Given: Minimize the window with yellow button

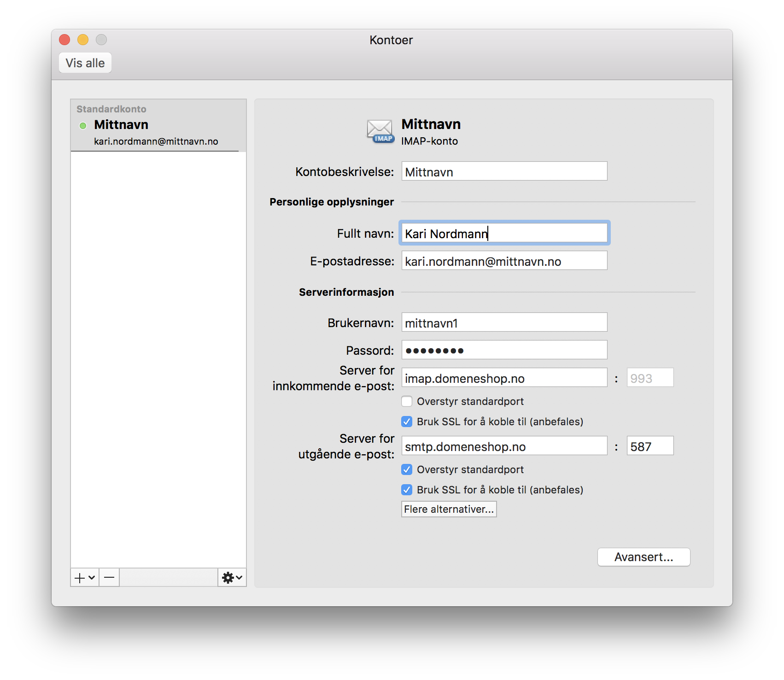Looking at the screenshot, I should coord(83,40).
